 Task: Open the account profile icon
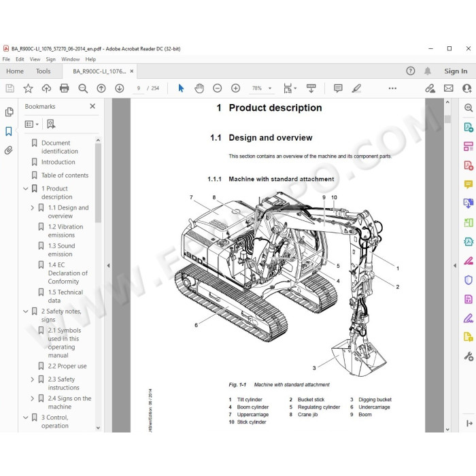pos(466,88)
